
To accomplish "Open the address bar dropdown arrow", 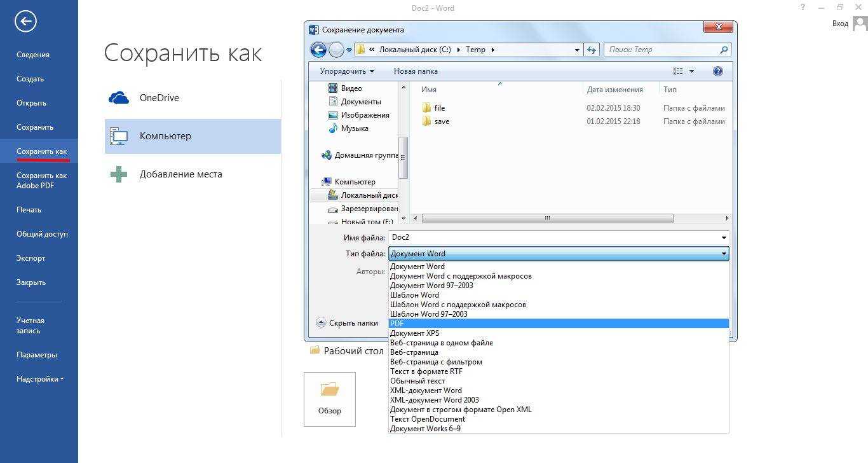I will click(577, 50).
